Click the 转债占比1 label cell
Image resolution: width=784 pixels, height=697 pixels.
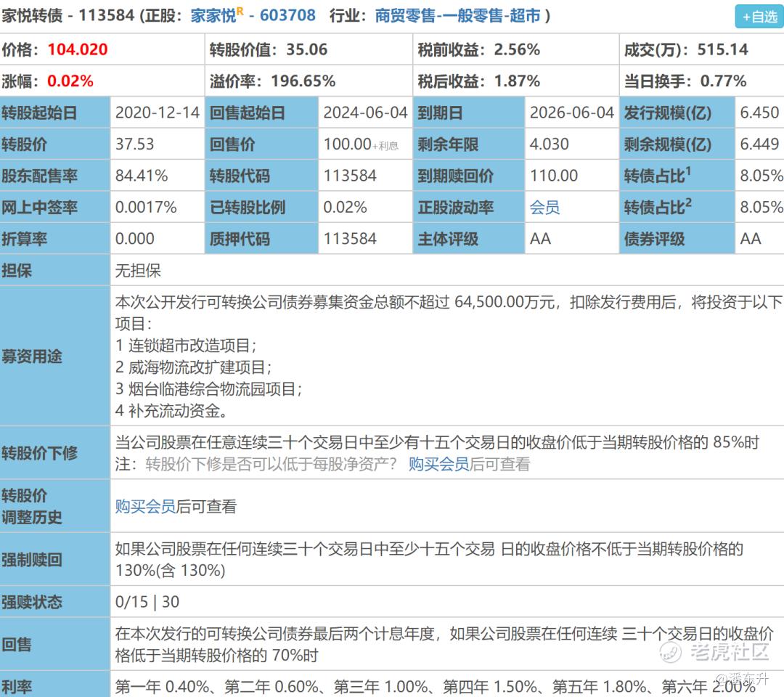pyautogui.click(x=677, y=176)
